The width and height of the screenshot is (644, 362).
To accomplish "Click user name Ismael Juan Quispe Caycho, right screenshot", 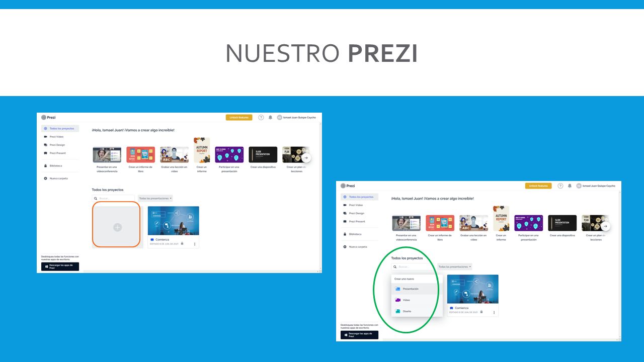I will [x=599, y=186].
